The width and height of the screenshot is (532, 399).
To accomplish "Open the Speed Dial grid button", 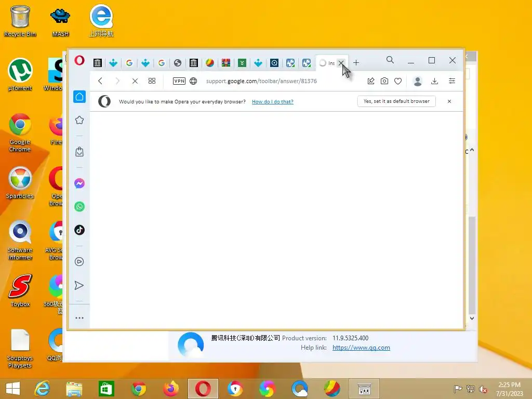I will [x=152, y=81].
